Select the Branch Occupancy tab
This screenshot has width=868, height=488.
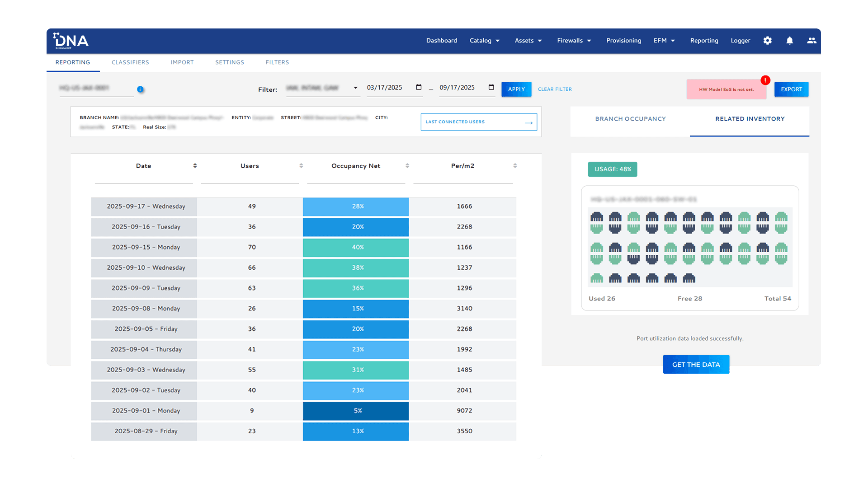[630, 119]
